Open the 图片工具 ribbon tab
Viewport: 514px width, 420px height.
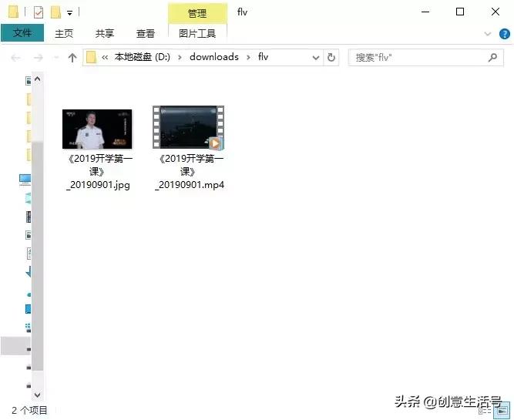(x=197, y=33)
